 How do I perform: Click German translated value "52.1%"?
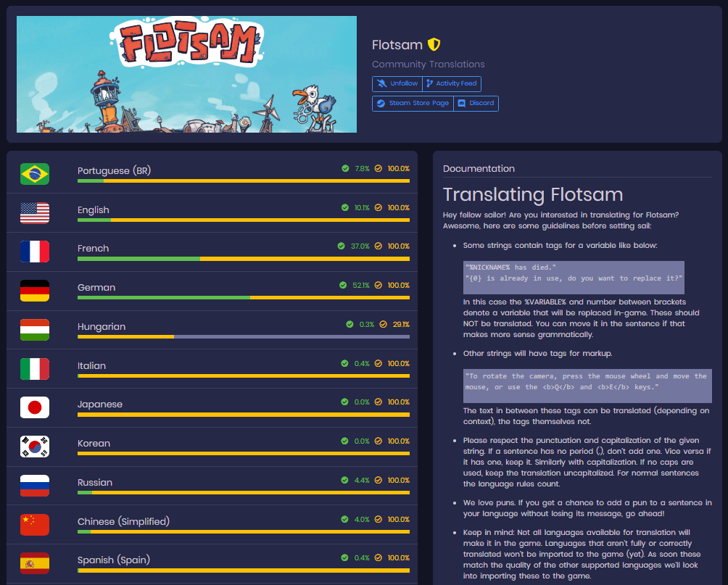coord(361,285)
